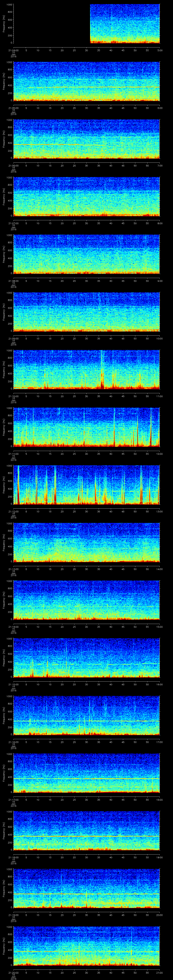The width and height of the screenshot is (173, 980).
Task: Open the last spectrogram panel starting at 21:20:00
Action: 86,946
